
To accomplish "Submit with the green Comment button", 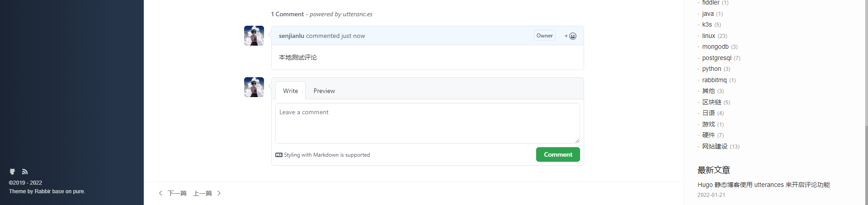I will click(x=558, y=154).
